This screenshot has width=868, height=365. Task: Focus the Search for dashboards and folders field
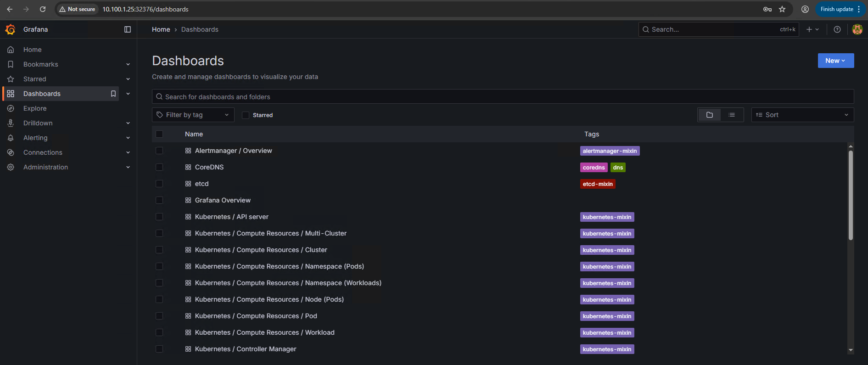pos(503,97)
